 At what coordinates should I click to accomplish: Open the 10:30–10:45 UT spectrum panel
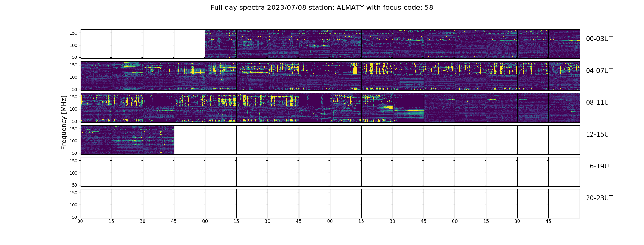(408, 108)
